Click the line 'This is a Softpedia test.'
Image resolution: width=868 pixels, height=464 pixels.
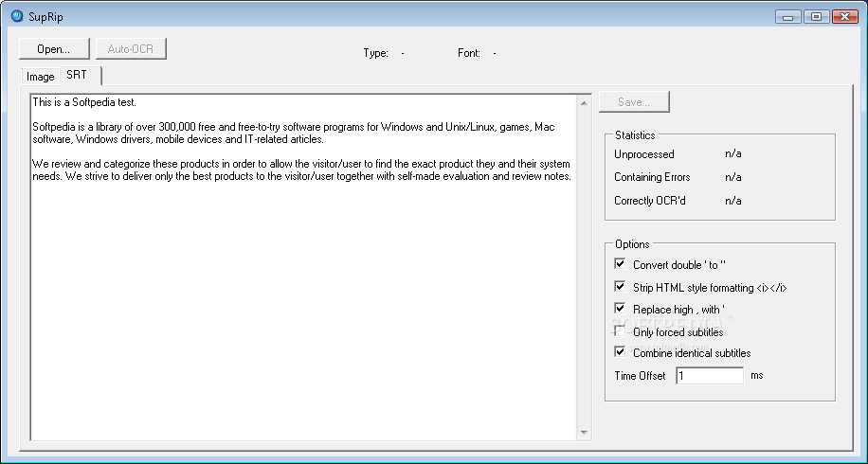coord(84,102)
